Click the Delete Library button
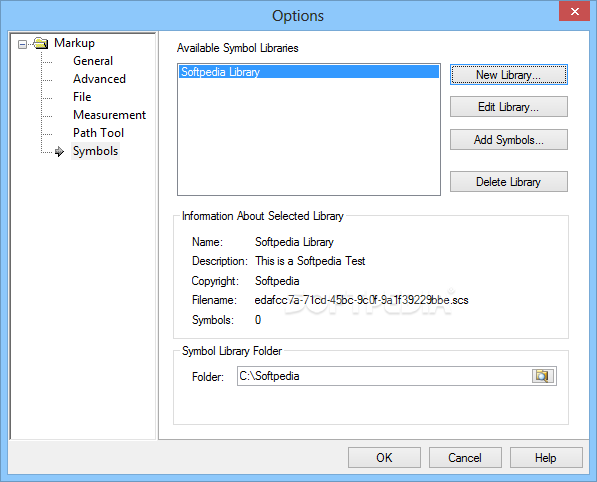This screenshot has height=482, width=597. coord(509,182)
